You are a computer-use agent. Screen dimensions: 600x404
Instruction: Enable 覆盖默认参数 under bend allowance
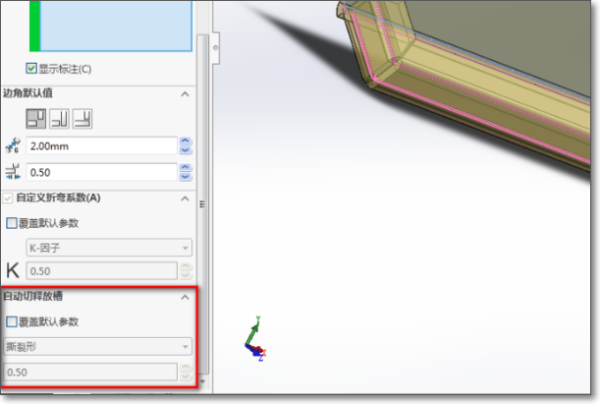pos(11,223)
